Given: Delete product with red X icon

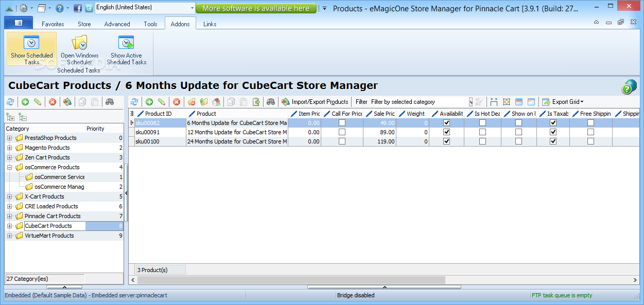Looking at the screenshot, I should tap(177, 102).
